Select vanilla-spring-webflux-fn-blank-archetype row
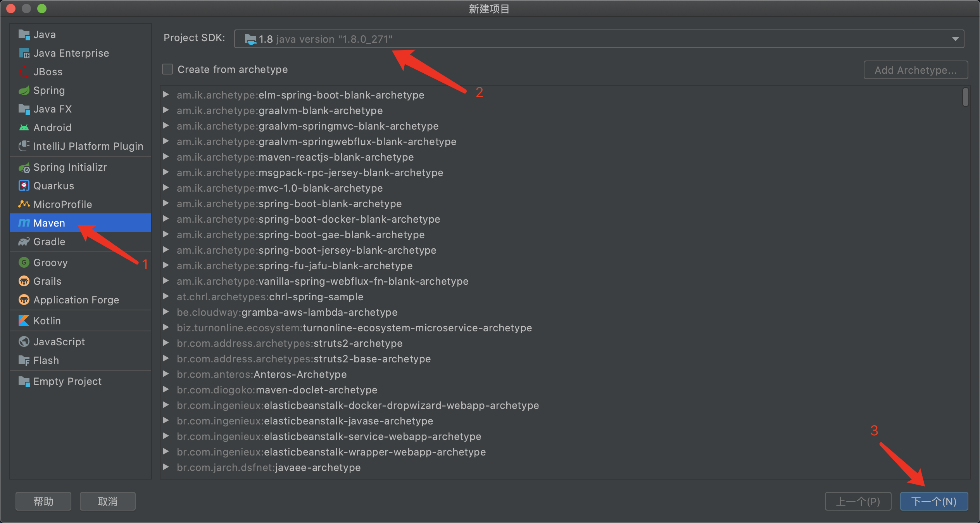 565,281
